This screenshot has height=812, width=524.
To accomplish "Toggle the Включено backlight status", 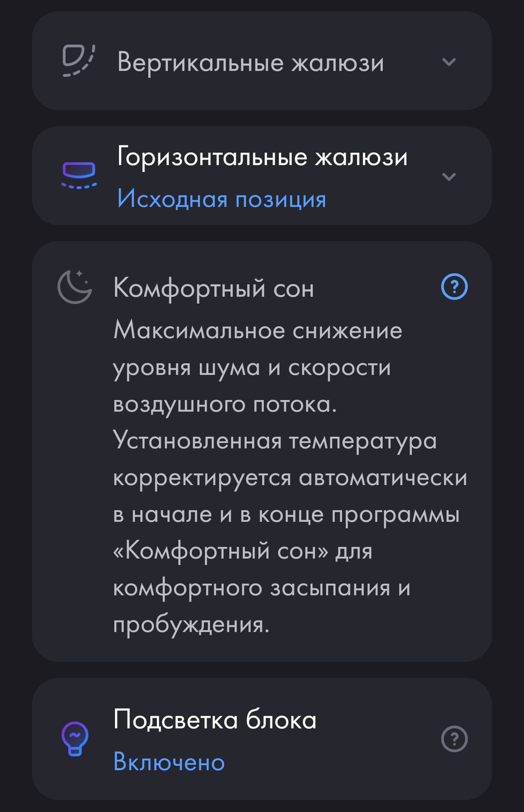I will 169,761.
